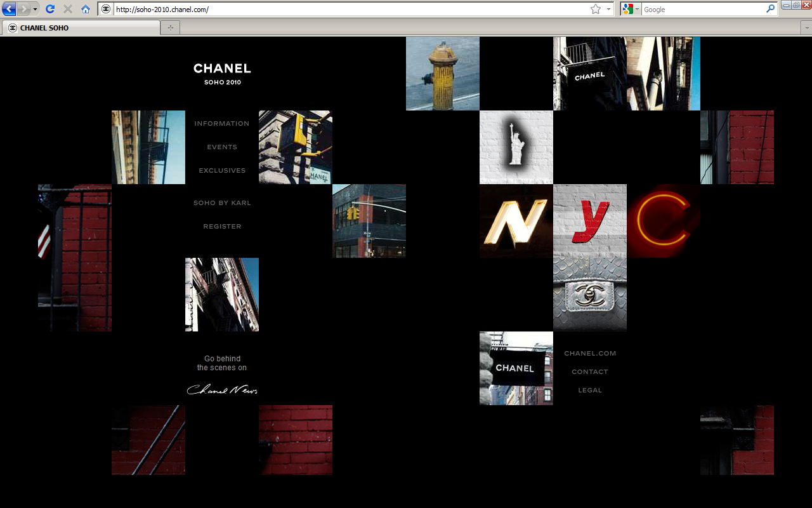This screenshot has width=812, height=508.
Task: Click the Chanel banner with balcony tile
Action: coord(590,74)
